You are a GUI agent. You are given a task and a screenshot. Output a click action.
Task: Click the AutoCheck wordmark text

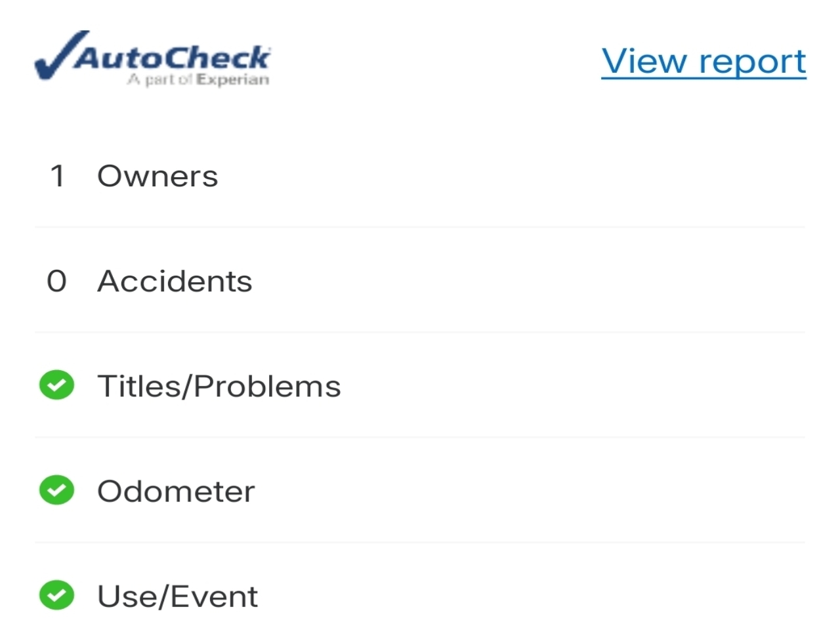pyautogui.click(x=173, y=58)
